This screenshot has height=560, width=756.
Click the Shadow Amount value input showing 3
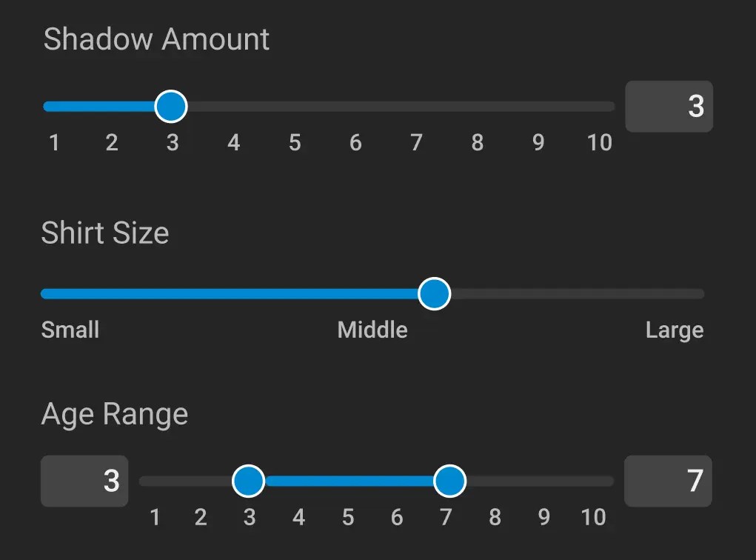click(x=669, y=106)
